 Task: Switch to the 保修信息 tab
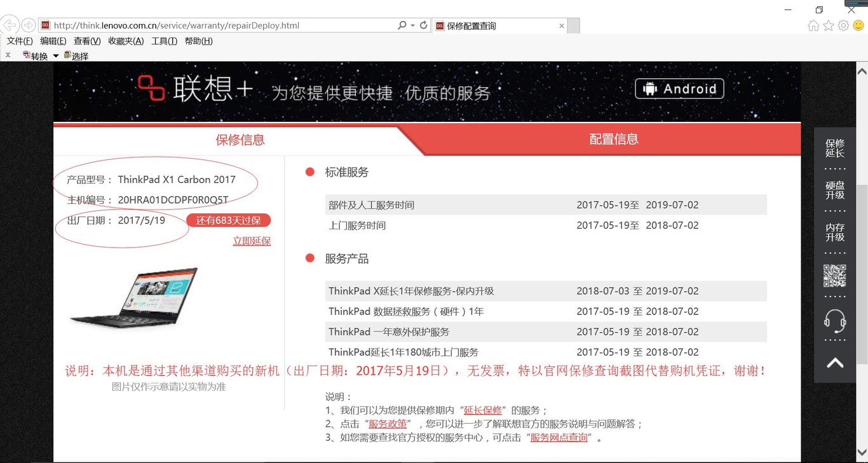240,140
